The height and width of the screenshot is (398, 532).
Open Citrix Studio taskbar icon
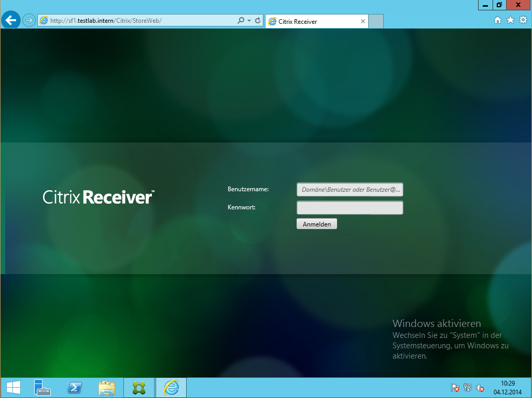pyautogui.click(x=139, y=388)
